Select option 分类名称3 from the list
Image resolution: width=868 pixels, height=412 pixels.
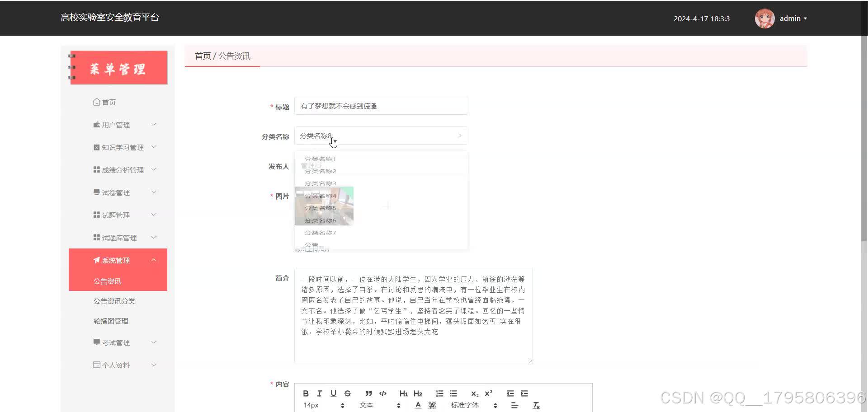[x=381, y=183]
